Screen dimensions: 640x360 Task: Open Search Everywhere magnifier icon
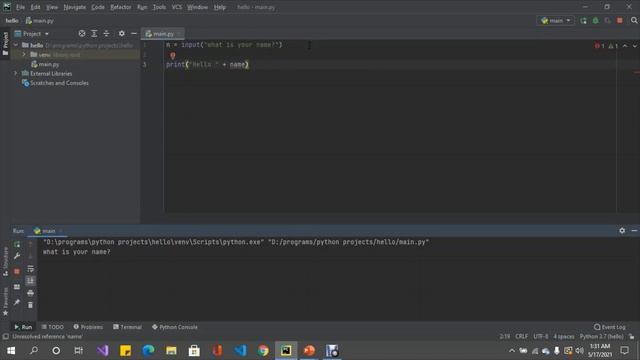634,20
